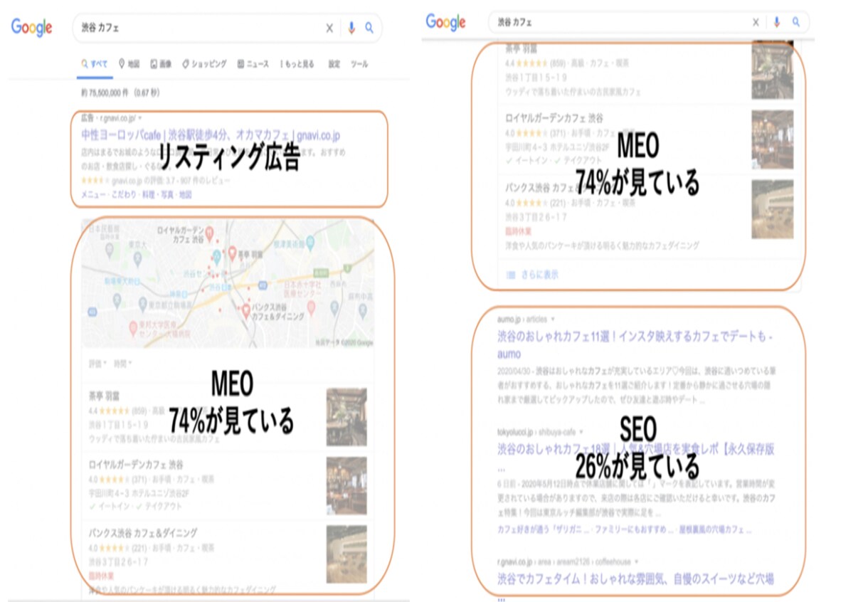The width and height of the screenshot is (868, 602).
Task: Click the magnifier search icon in left search bar
Action: (369, 28)
